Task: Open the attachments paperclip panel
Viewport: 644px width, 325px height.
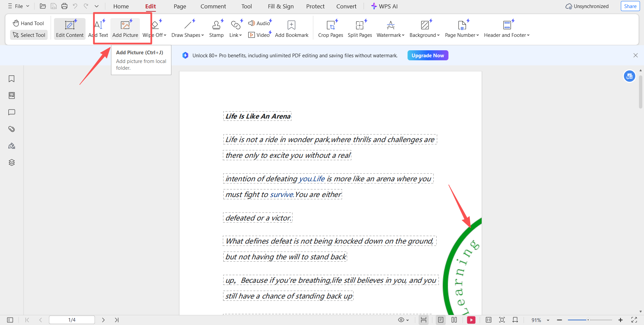Action: pos(12,129)
